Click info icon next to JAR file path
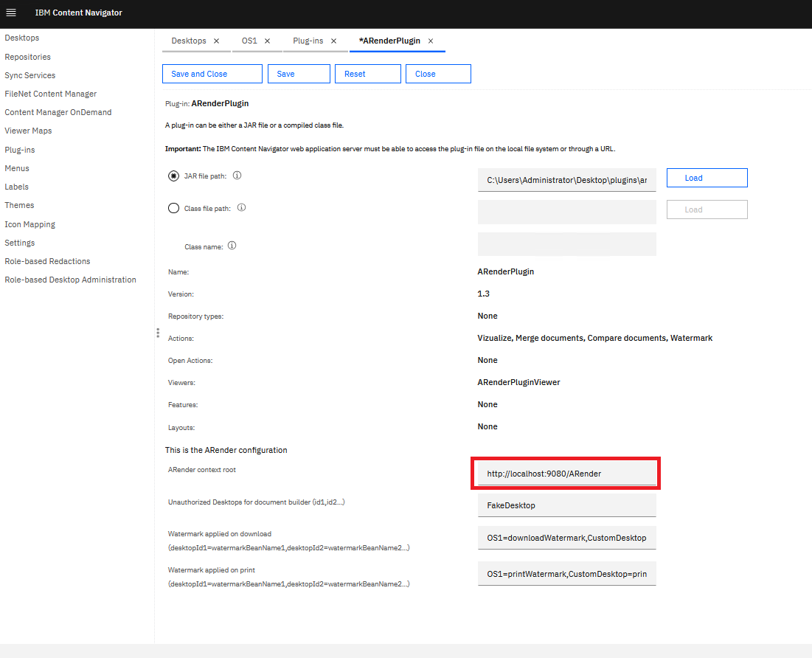 (237, 176)
